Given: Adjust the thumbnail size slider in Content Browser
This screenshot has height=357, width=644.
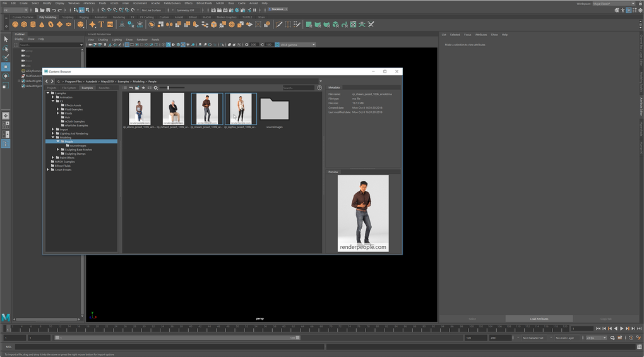Looking at the screenshot, I should 168,88.
